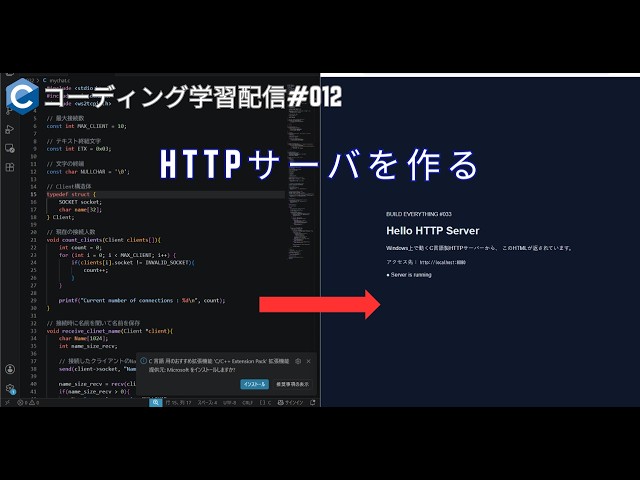Image resolution: width=640 pixels, height=480 pixels.
Task: Open notification gear settings for extension prompt
Action: 298,361
